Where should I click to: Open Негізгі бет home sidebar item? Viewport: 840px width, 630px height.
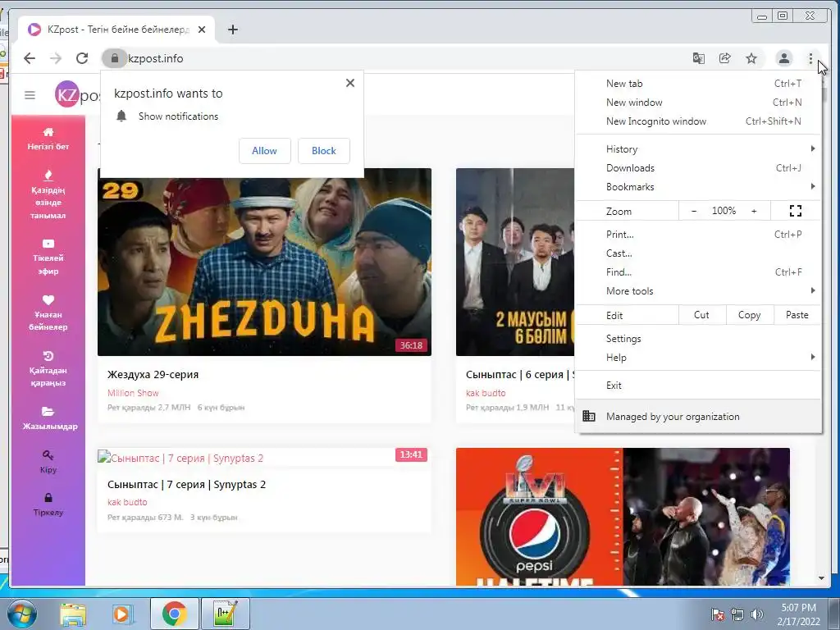48,139
